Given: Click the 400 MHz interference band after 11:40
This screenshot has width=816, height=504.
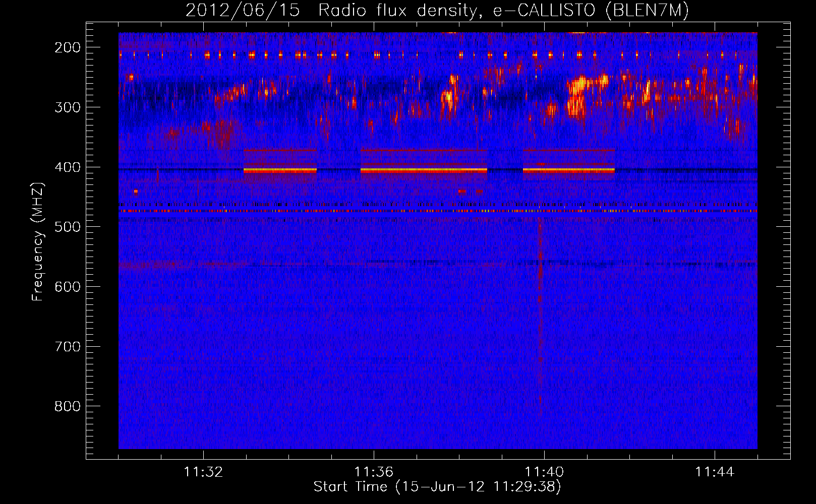Looking at the screenshot, I should click(x=569, y=170).
